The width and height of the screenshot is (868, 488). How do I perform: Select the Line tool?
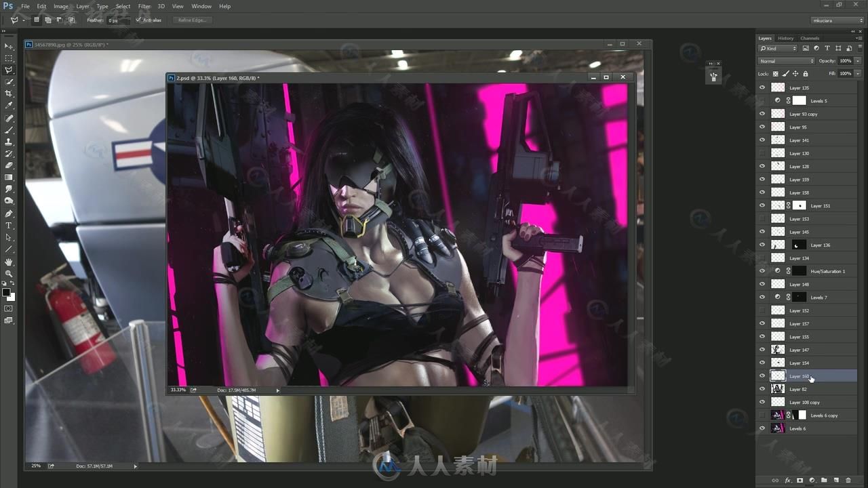point(9,249)
